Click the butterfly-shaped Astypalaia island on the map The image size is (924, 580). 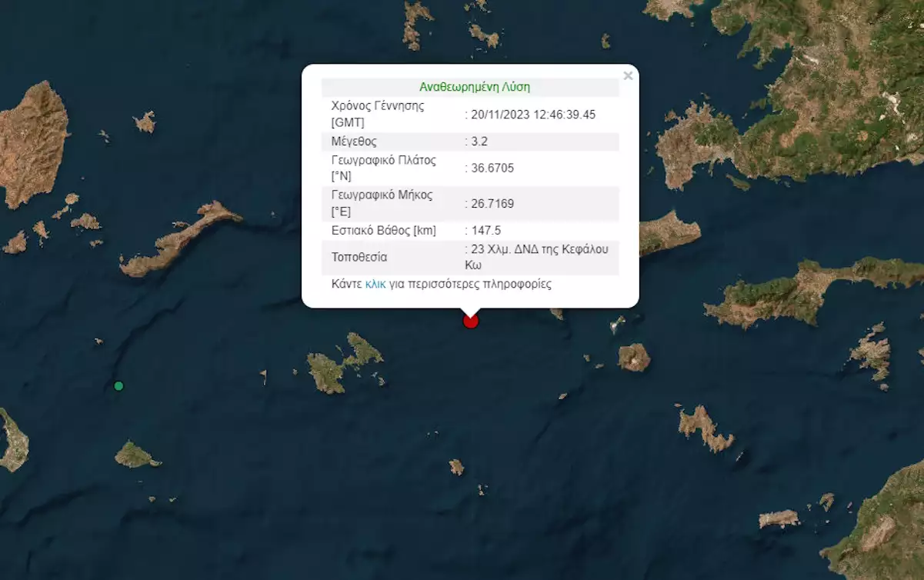(342, 364)
